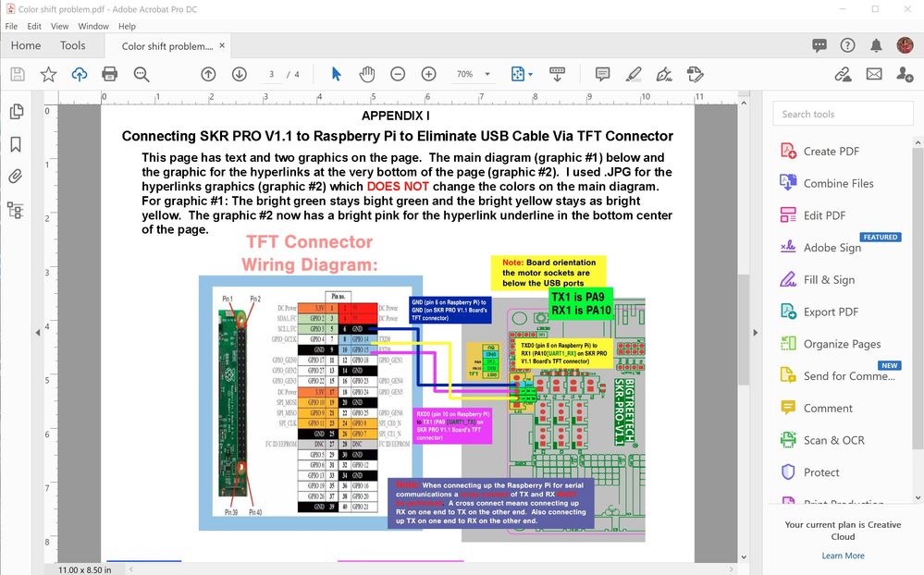Image resolution: width=924 pixels, height=575 pixels.
Task: Add a sticky note comment
Action: point(602,74)
